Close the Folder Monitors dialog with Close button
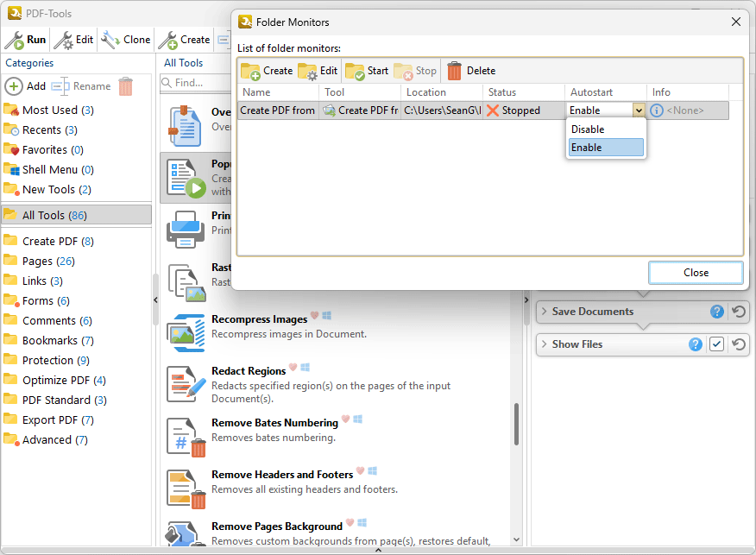 tap(696, 273)
